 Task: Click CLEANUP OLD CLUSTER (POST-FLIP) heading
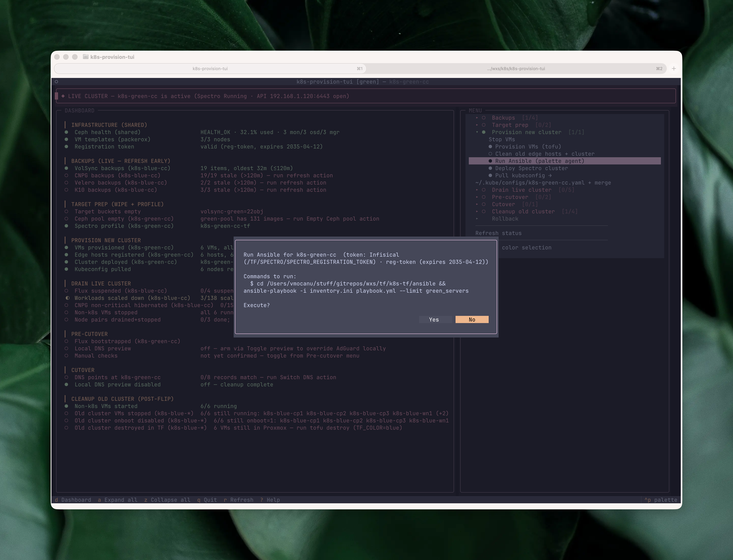tap(122, 399)
